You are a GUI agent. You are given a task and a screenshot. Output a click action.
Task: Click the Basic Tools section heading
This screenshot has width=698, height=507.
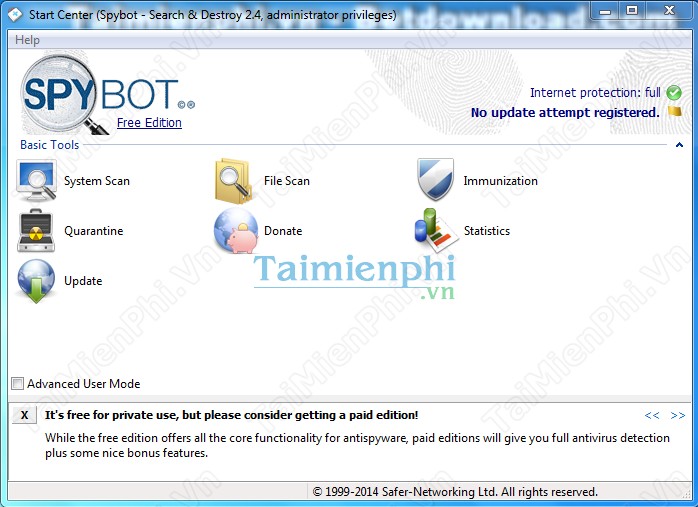pos(49,145)
